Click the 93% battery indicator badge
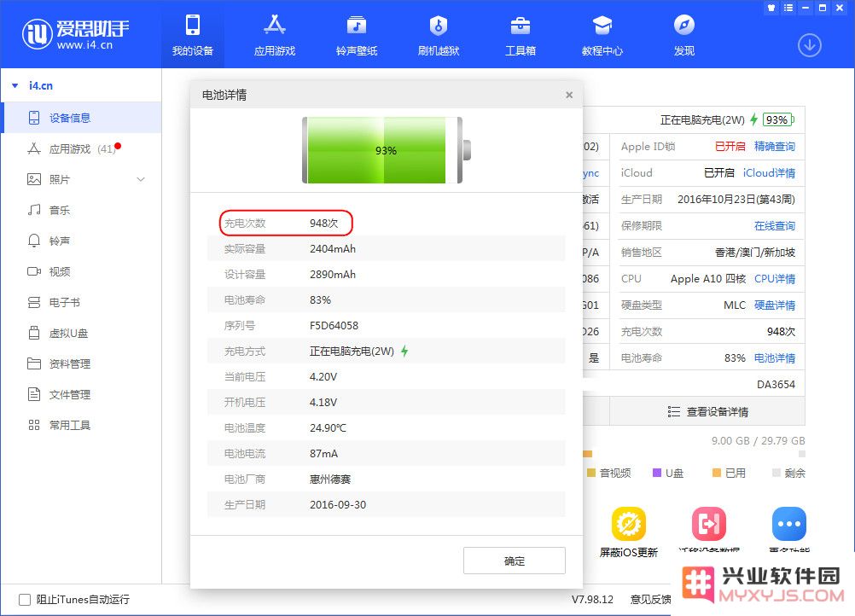This screenshot has width=855, height=616. pos(778,120)
